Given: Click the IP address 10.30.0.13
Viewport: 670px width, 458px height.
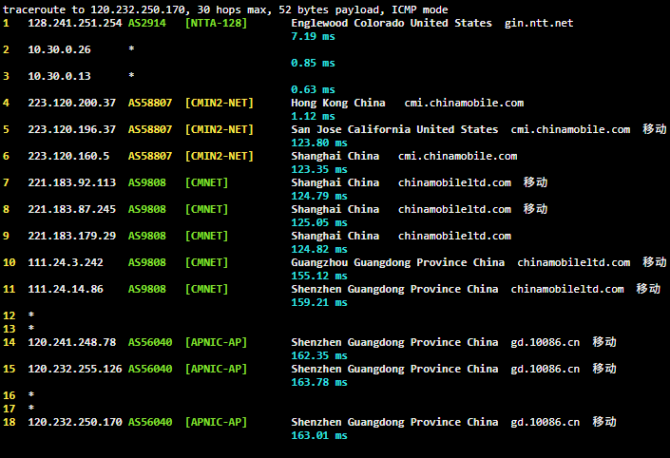Looking at the screenshot, I should (59, 76).
